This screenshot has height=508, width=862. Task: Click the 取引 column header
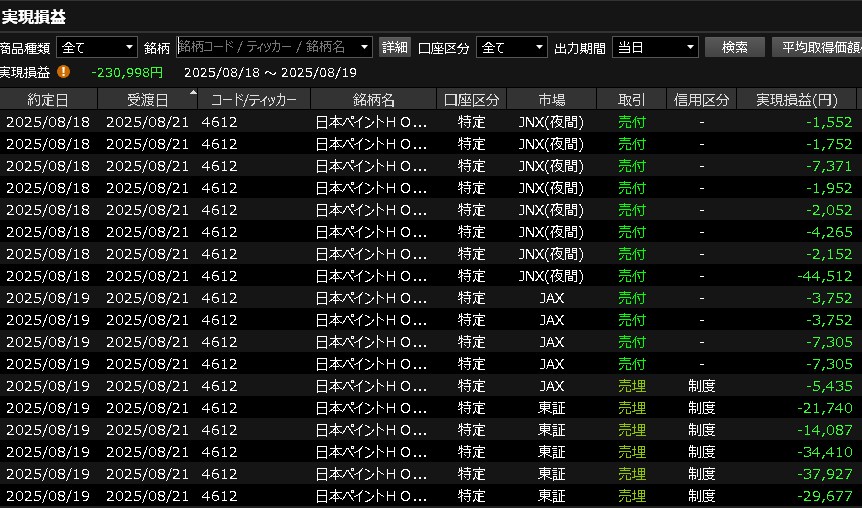tap(631, 99)
